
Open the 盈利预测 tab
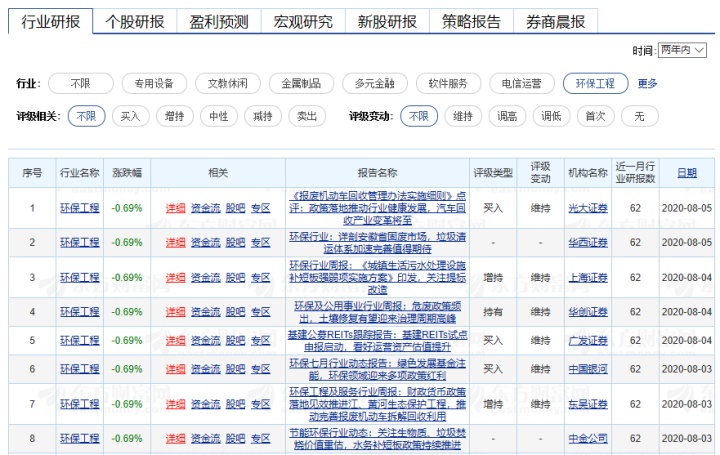219,21
